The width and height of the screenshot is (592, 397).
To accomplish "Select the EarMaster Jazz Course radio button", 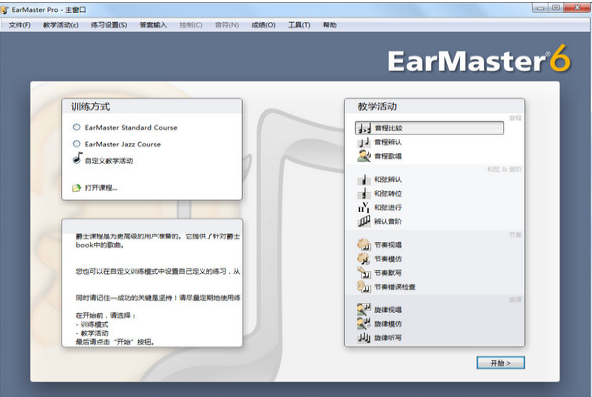I will click(77, 144).
